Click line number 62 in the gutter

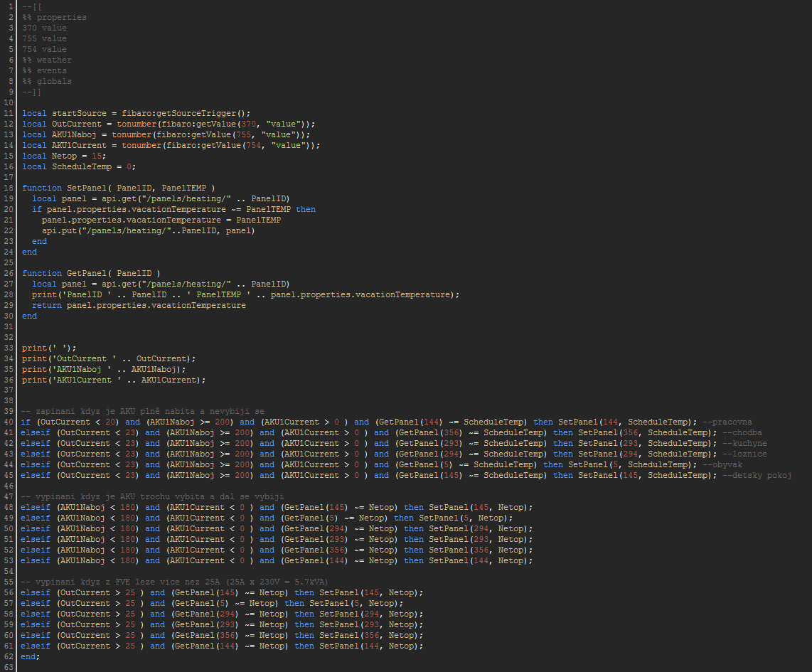tap(9, 656)
